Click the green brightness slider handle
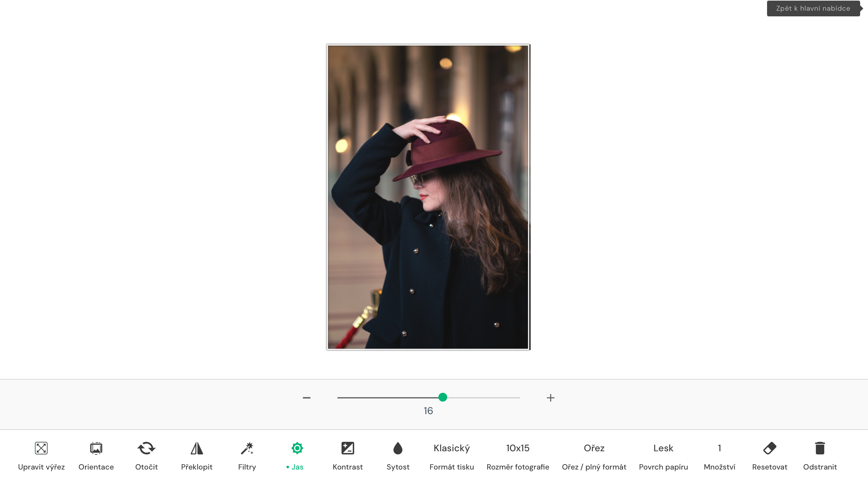The height and width of the screenshot is (478, 868). click(443, 397)
